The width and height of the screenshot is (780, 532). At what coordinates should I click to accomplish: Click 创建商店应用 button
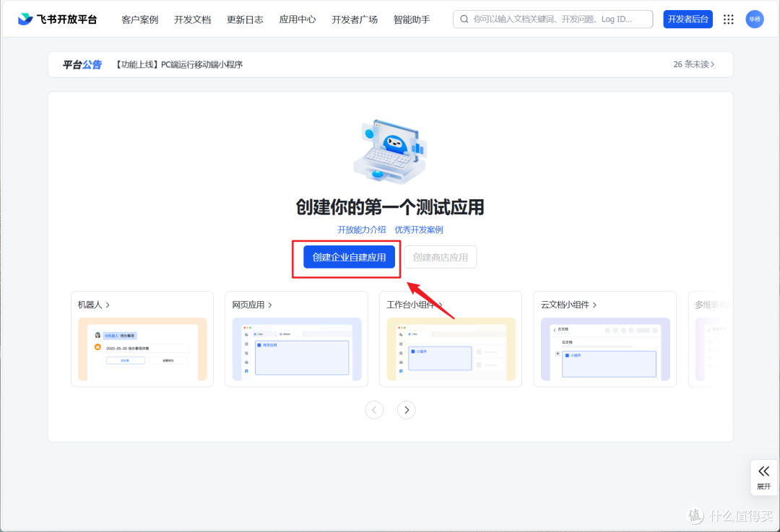pyautogui.click(x=441, y=257)
